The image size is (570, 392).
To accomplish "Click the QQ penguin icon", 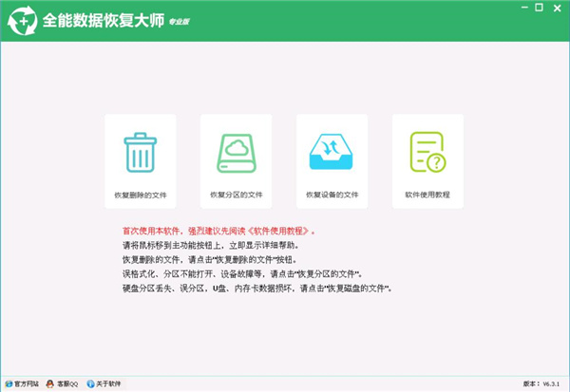I will [50, 383].
